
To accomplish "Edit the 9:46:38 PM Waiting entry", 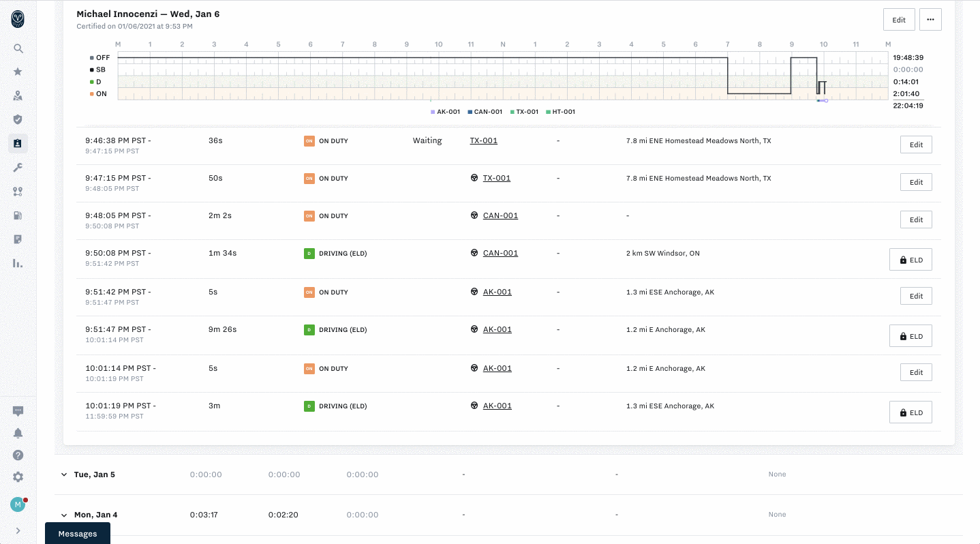I will click(916, 145).
